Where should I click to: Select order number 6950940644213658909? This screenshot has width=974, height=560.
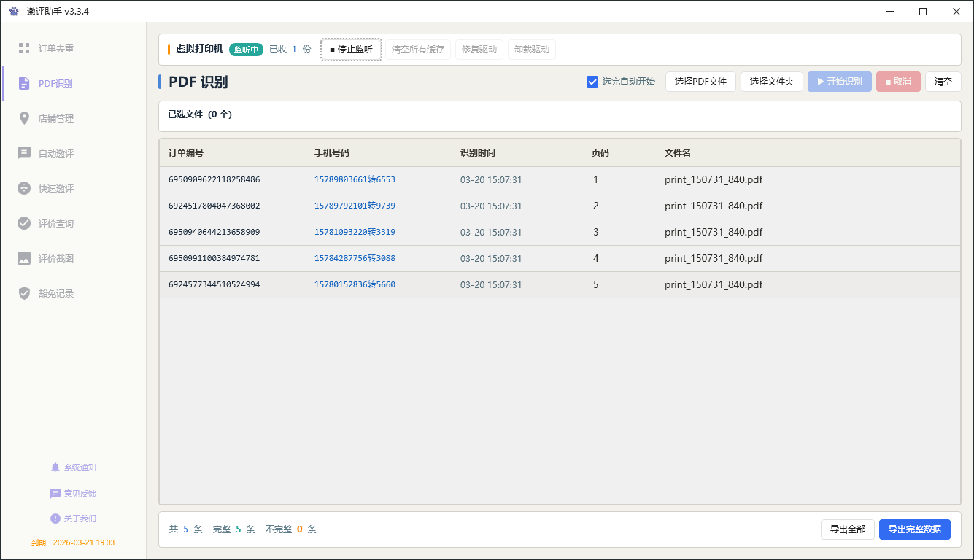[x=214, y=232]
